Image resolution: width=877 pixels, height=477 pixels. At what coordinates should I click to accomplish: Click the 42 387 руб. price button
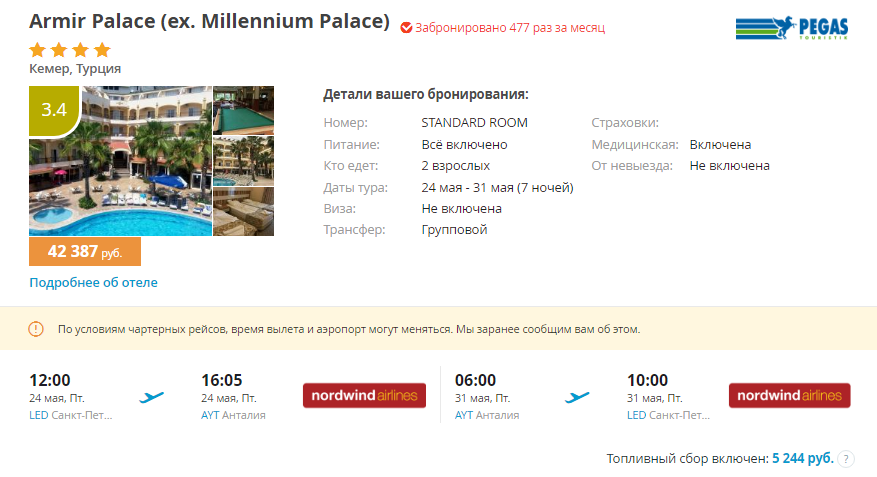(85, 252)
